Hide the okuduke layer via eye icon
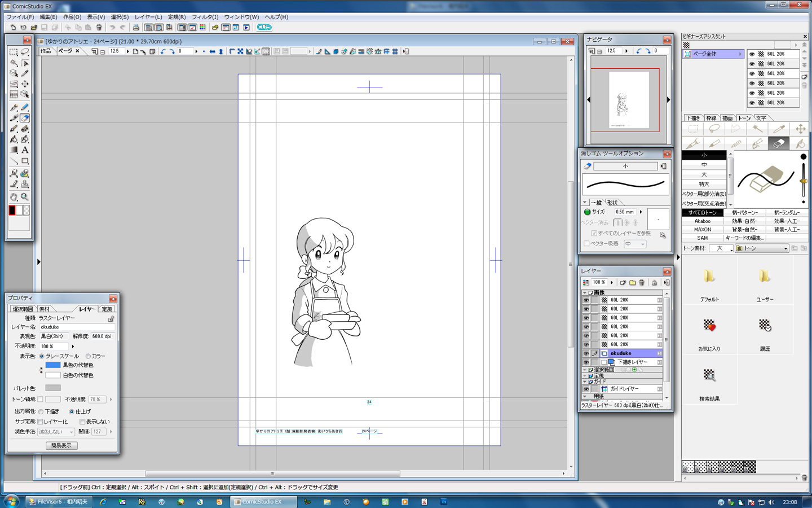812x508 pixels. coord(586,353)
